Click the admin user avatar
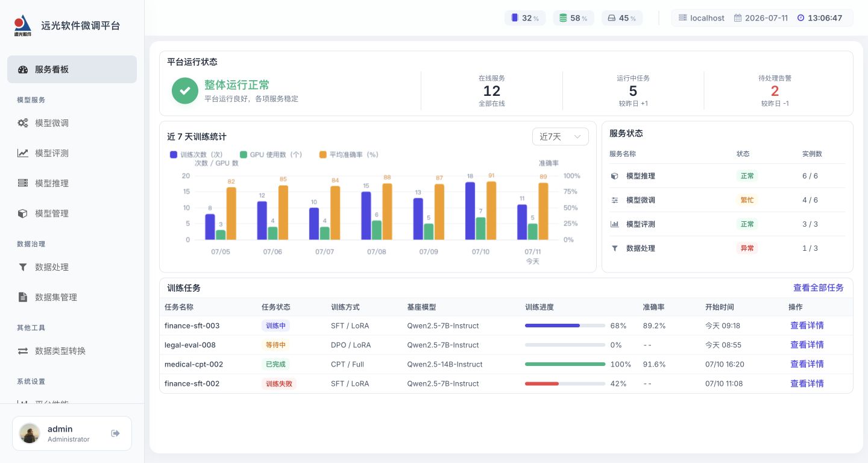Viewport: 868px width, 463px height. 30,433
